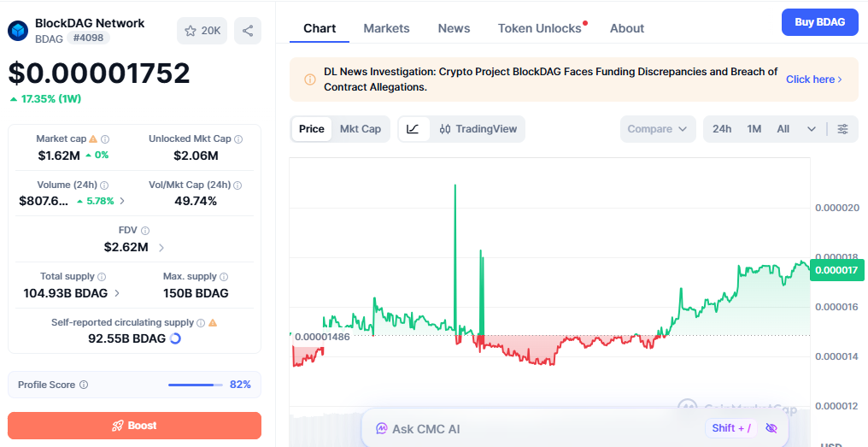This screenshot has height=447, width=868.
Task: Add BDAG to watchlist via star icon
Action: click(x=202, y=31)
